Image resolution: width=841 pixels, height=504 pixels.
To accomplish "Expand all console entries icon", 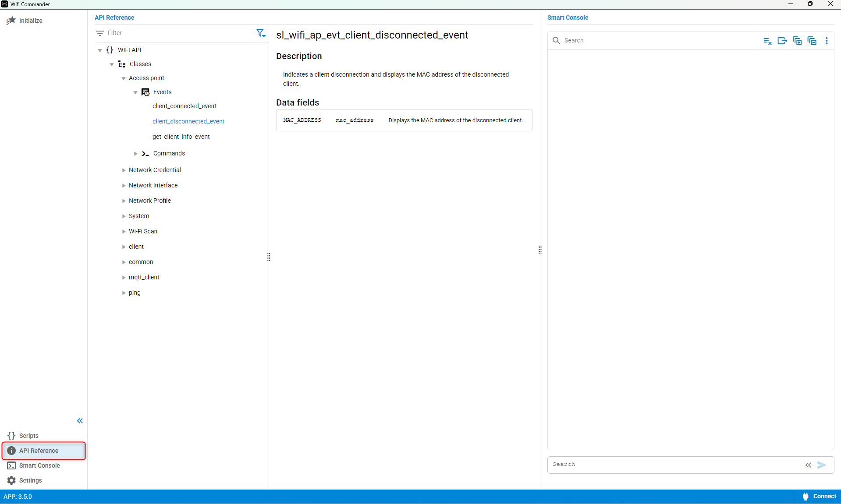I will coord(797,41).
